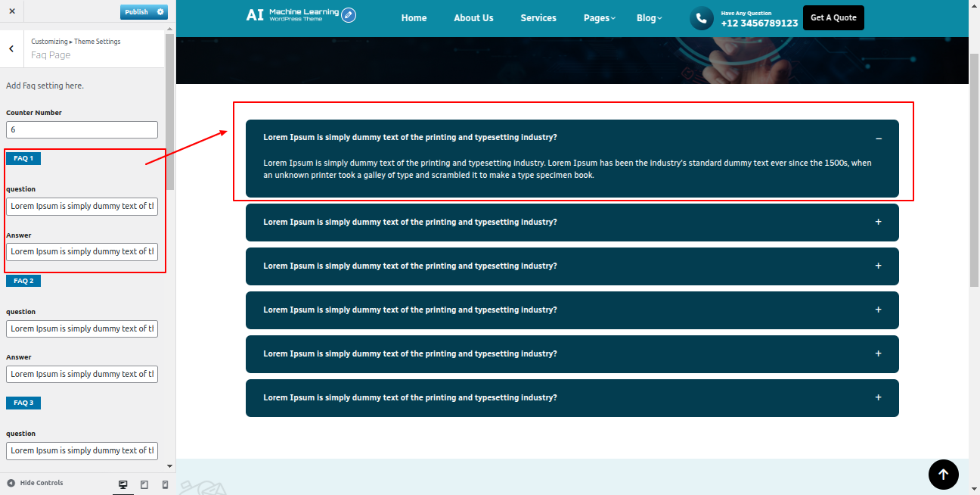The image size is (980, 495).
Task: Click the phone icon in header
Action: pyautogui.click(x=701, y=18)
